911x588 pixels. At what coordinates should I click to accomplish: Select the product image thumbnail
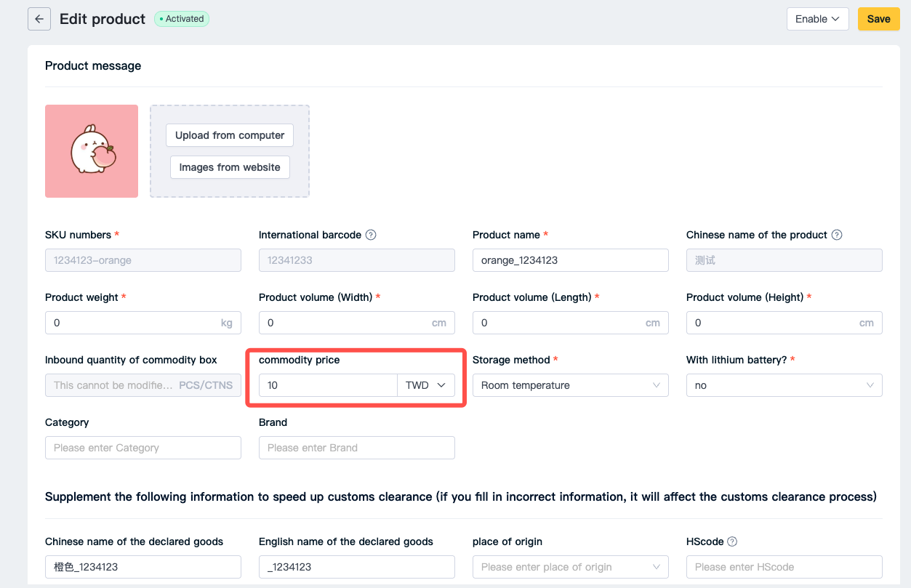pos(92,151)
